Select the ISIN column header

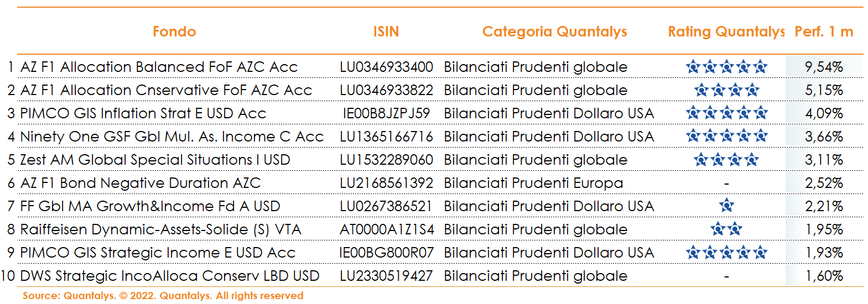click(386, 32)
